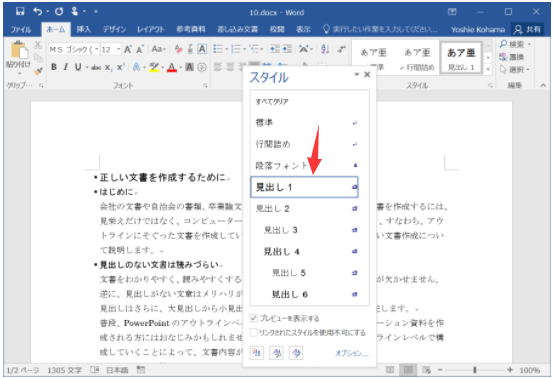Cut selection with the scissors icon

point(38,44)
